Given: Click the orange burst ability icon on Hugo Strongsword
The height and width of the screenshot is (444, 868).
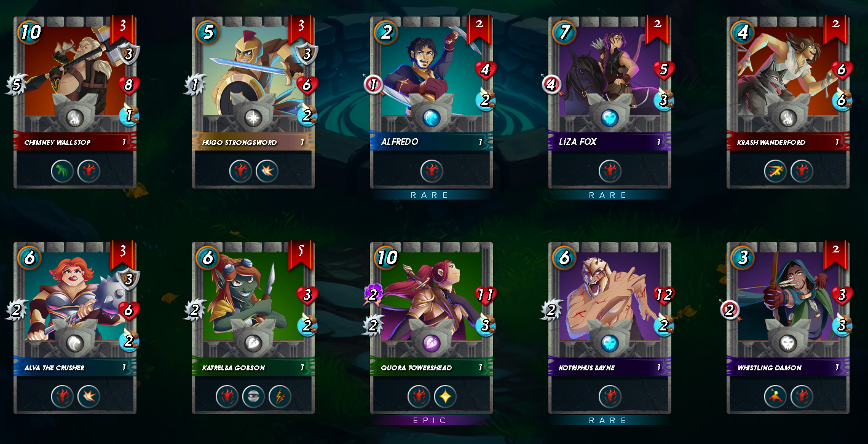Looking at the screenshot, I should click(x=267, y=171).
